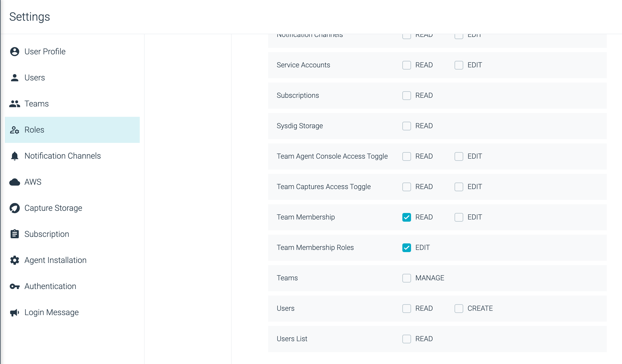Click the Team Membership Roles label
622x364 pixels.
click(315, 248)
